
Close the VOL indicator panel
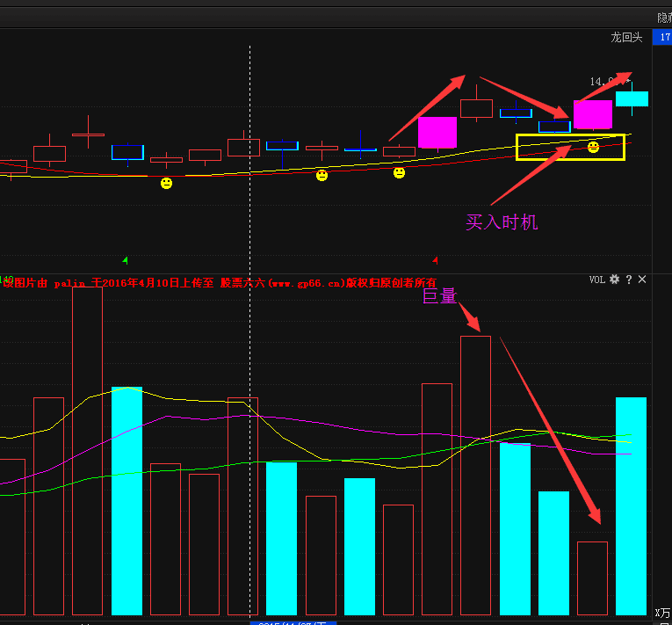[x=642, y=280]
